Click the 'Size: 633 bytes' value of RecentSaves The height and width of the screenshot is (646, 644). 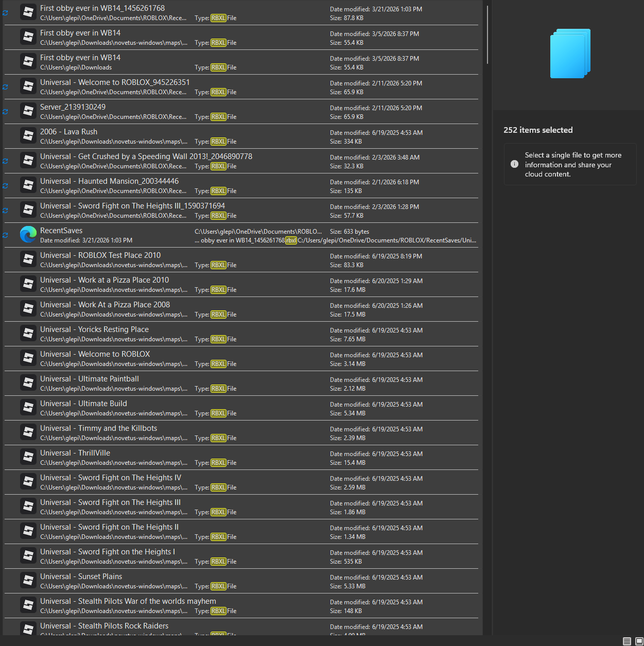(x=350, y=232)
